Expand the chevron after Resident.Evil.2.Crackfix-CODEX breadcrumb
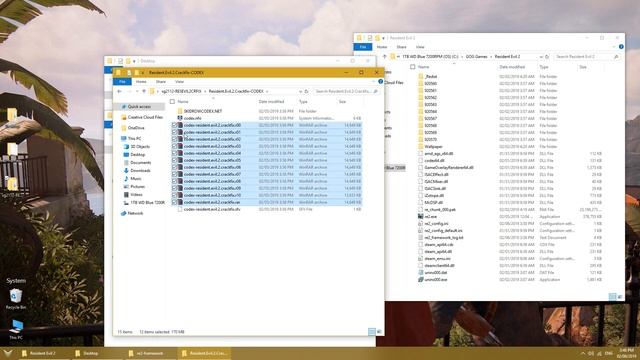This screenshot has height=360, width=640. (267, 91)
